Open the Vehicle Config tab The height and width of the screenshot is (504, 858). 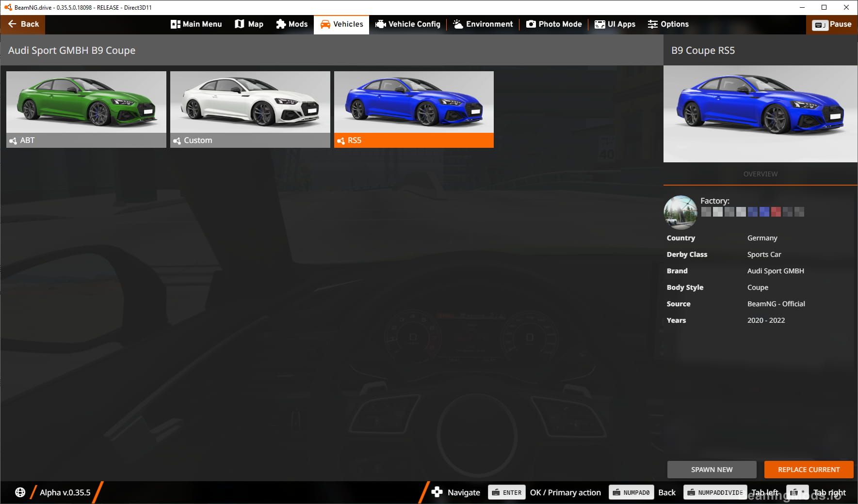(408, 24)
